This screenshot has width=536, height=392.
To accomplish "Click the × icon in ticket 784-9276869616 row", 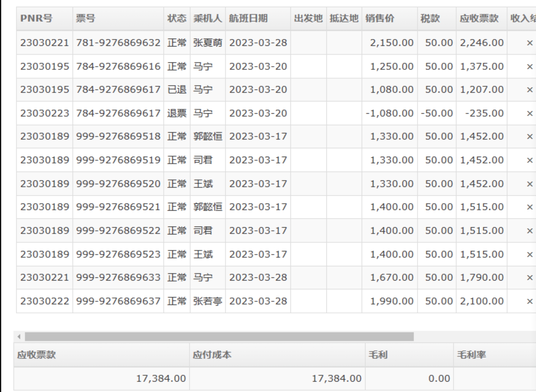I will pos(529,66).
